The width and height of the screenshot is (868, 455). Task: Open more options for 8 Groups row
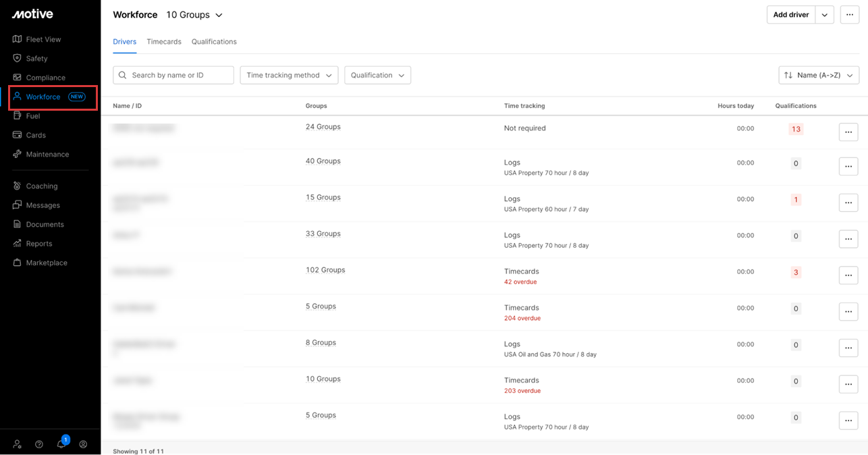pos(848,348)
